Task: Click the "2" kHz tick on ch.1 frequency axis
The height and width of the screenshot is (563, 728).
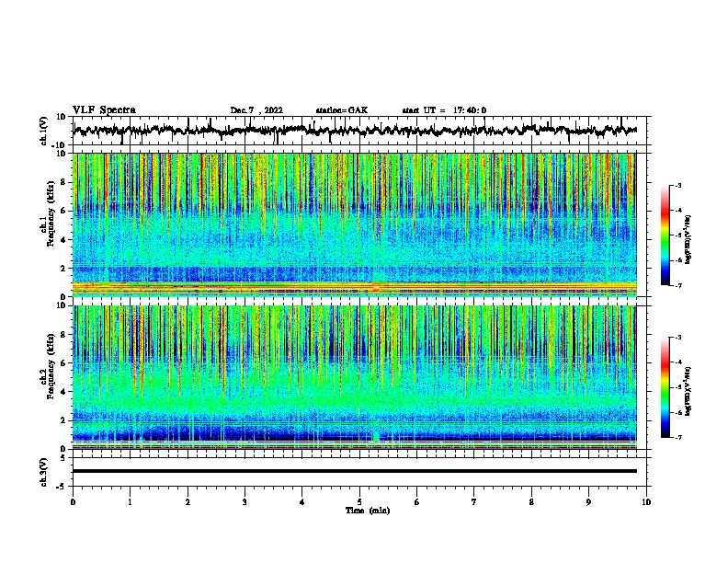Action: tap(63, 269)
